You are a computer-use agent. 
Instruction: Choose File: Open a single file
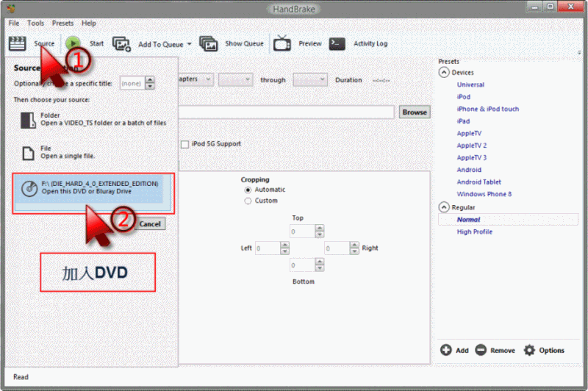coord(58,152)
